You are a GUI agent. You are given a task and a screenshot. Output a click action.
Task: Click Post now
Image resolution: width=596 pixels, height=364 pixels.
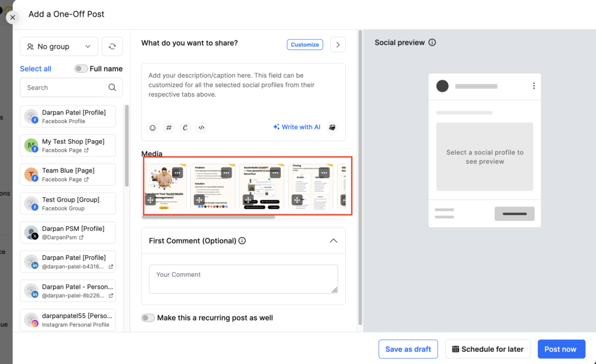562,349
